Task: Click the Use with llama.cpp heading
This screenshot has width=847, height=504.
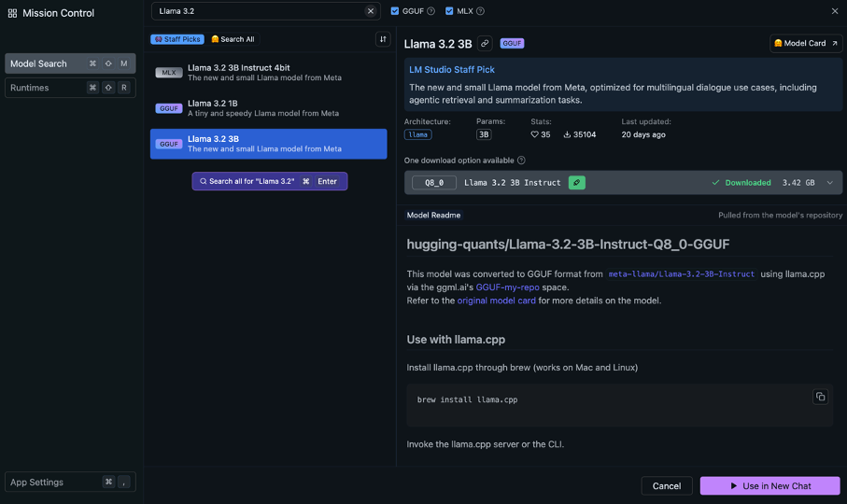Action: 456,340
